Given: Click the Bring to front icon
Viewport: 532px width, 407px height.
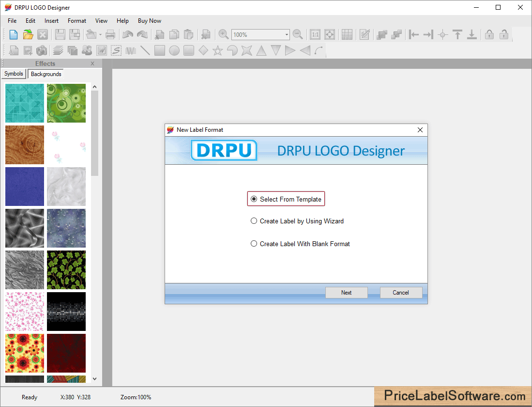Looking at the screenshot, I should click(382, 35).
